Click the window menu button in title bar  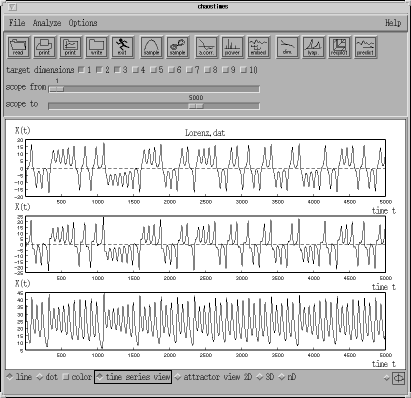12,7
